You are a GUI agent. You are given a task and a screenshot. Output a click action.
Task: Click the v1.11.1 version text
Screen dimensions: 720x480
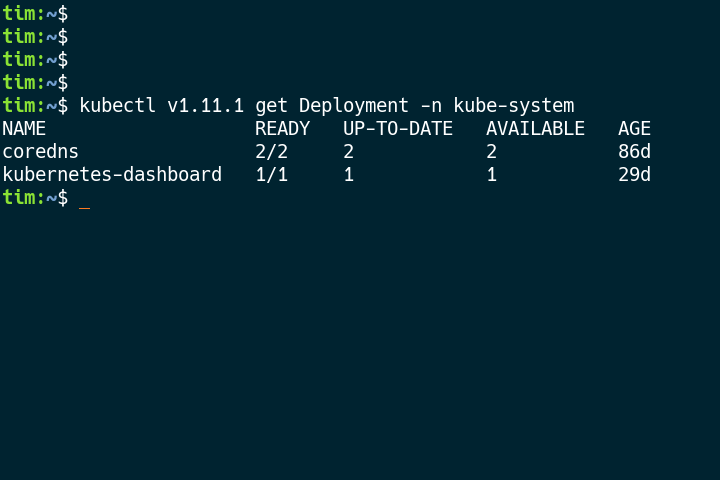[x=205, y=106]
